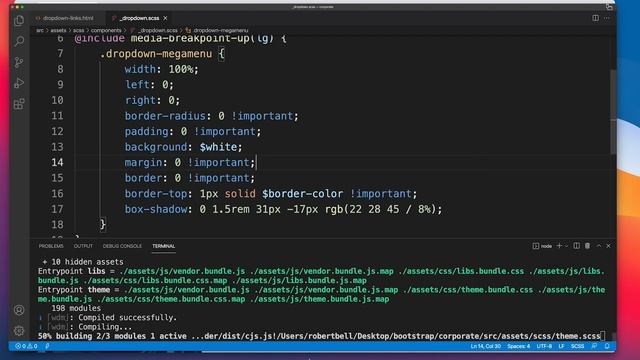Open the Explorer view in activity bar

(x=19, y=20)
